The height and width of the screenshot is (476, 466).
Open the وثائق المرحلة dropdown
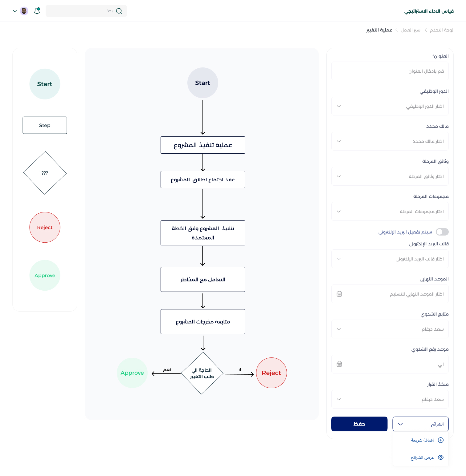point(390,176)
